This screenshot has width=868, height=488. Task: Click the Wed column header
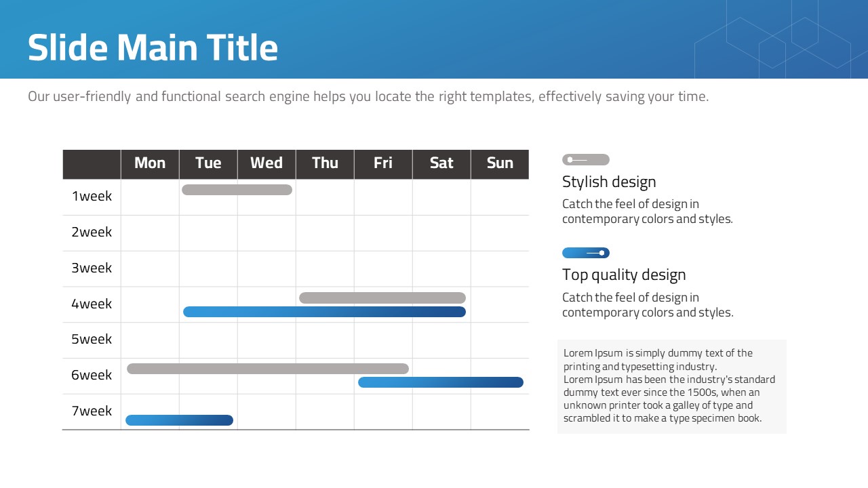pyautogui.click(x=267, y=163)
